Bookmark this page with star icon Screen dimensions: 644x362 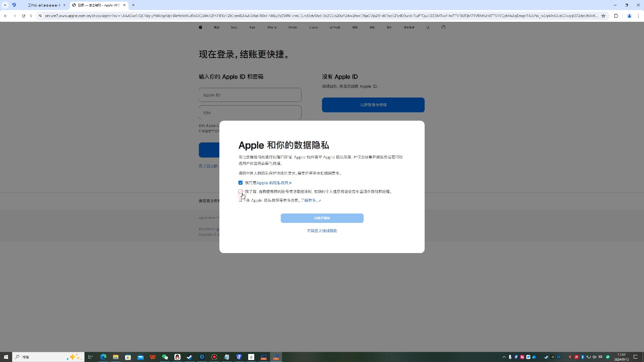pyautogui.click(x=603, y=16)
